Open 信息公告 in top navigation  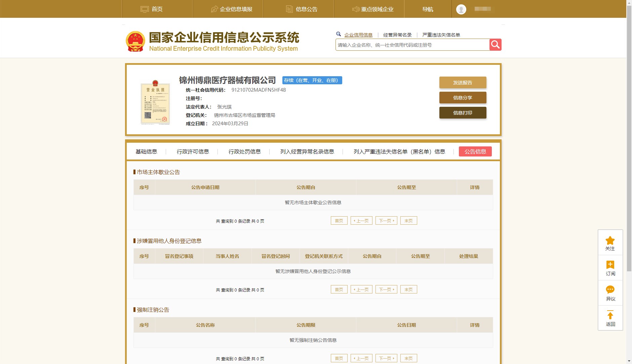(x=302, y=9)
